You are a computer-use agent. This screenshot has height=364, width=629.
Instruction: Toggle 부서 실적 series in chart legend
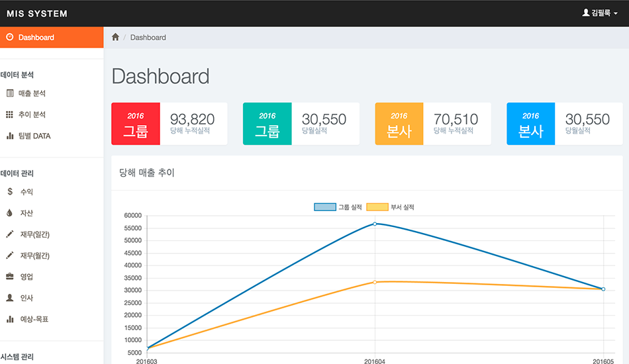(390, 207)
